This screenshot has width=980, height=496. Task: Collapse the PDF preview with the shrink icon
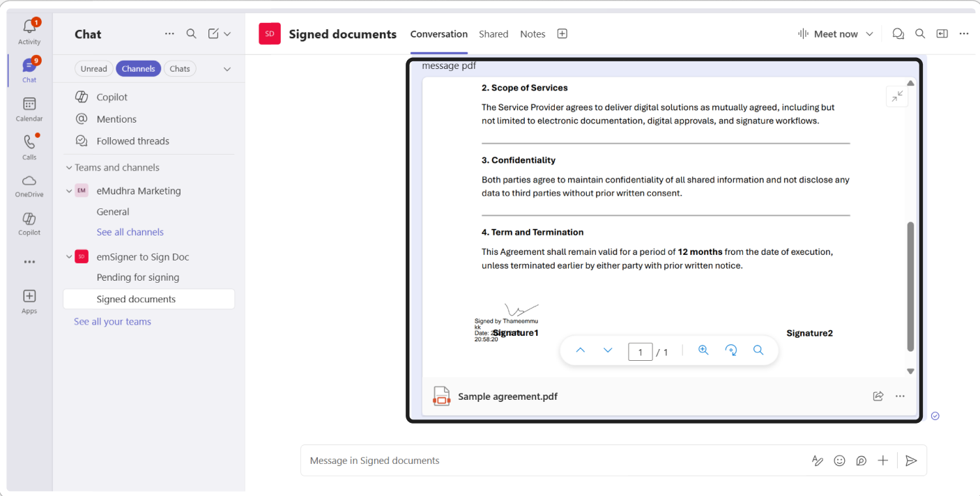[x=897, y=96]
